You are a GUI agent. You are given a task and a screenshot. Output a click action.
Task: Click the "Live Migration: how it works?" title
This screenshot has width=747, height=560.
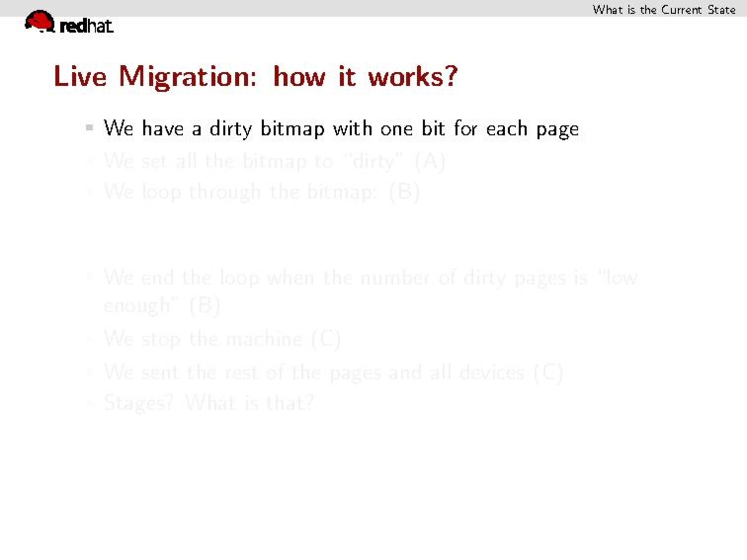tap(255, 77)
